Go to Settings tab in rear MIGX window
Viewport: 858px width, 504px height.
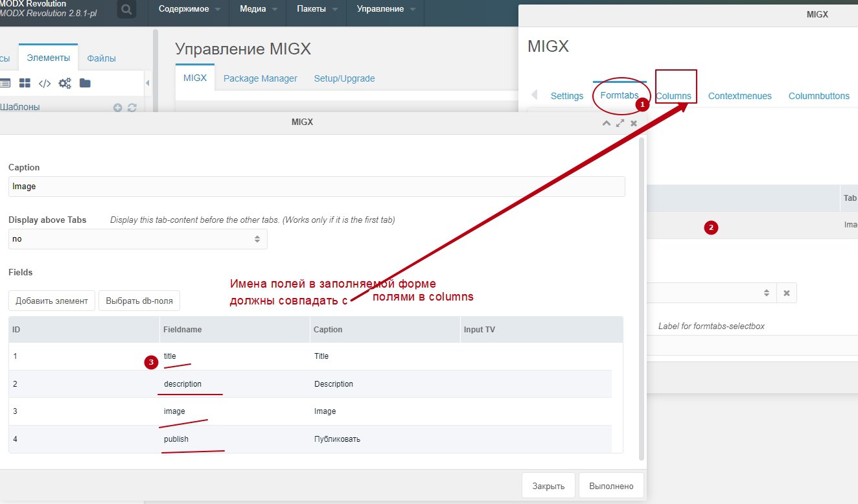tap(567, 96)
